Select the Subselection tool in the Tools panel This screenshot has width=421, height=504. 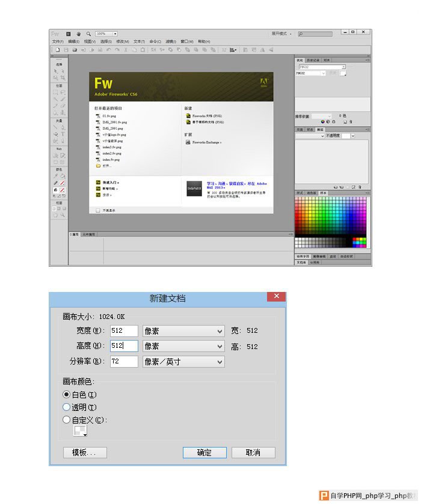pyautogui.click(x=63, y=71)
